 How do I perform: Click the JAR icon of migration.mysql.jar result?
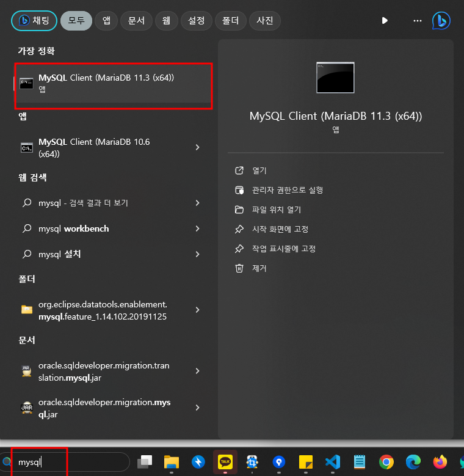(x=27, y=408)
